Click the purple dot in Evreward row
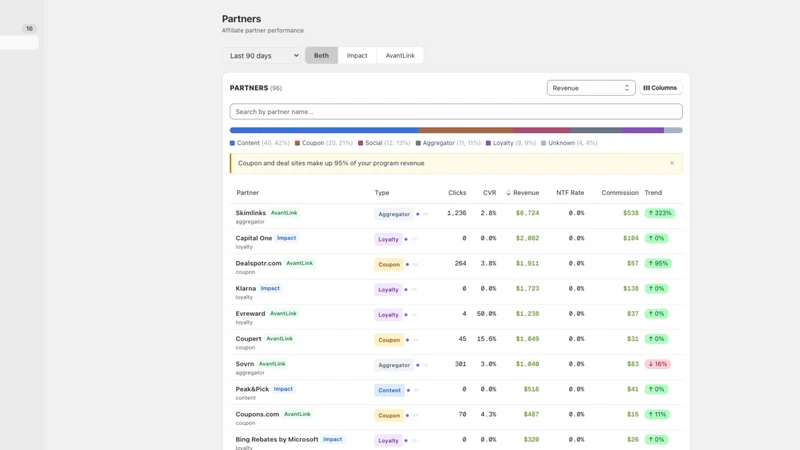The height and width of the screenshot is (450, 800). coord(406,315)
